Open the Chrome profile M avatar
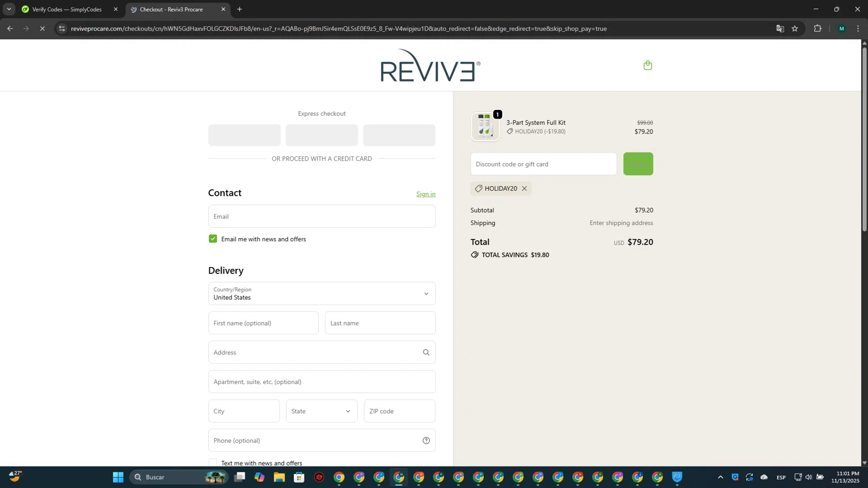Viewport: 868px width, 488px height. (841, 28)
